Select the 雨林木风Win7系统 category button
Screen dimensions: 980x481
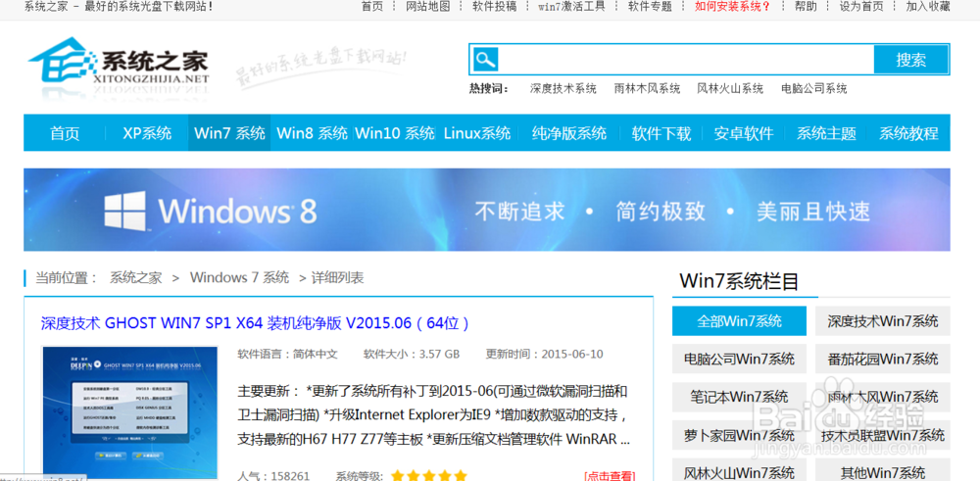pyautogui.click(x=883, y=397)
